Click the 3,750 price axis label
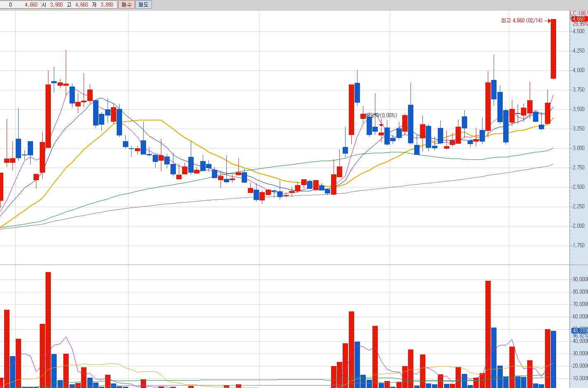588x388 pixels. [x=579, y=89]
